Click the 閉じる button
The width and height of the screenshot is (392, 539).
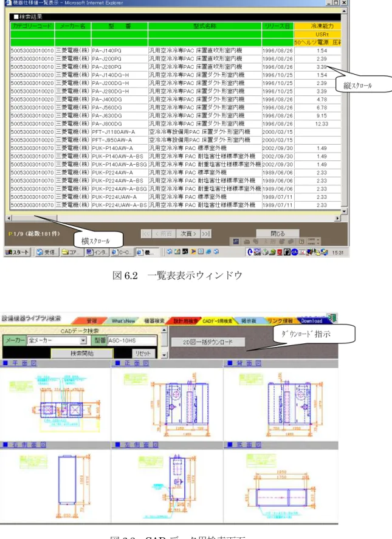278,233
